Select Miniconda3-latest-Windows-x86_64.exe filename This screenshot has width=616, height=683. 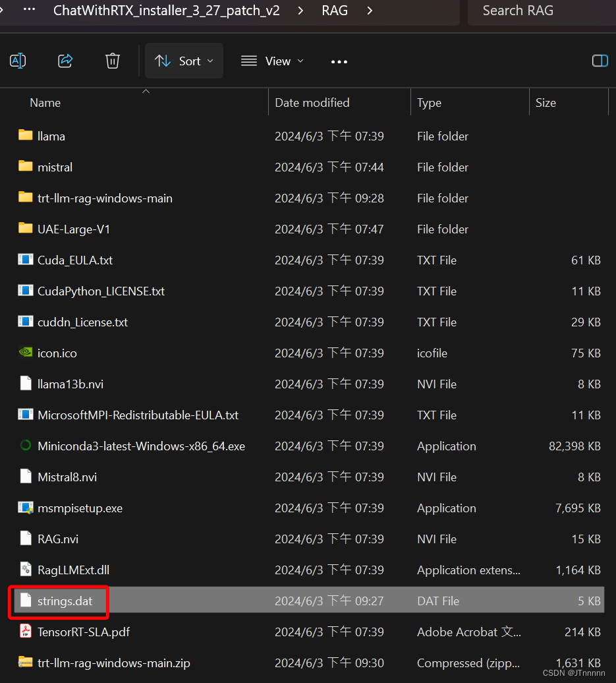click(x=141, y=446)
